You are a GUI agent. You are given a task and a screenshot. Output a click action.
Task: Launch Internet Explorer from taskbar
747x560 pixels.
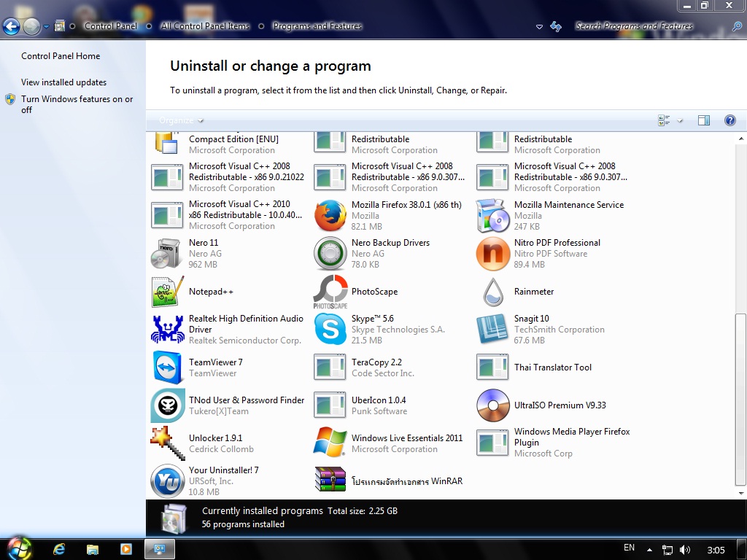point(59,549)
